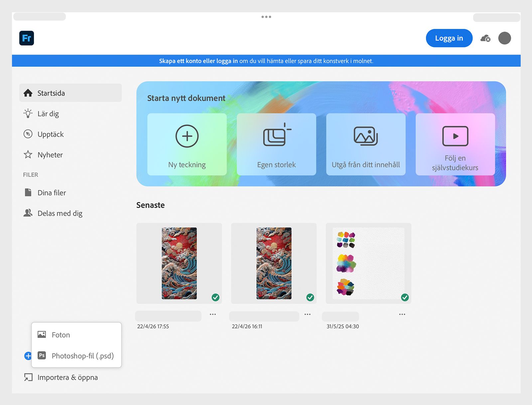The image size is (532, 405).
Task: Open the color swatches document thumbnail
Action: coord(368,263)
